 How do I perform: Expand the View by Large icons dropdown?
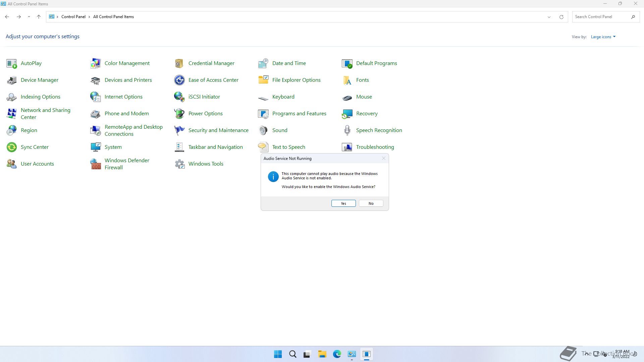tap(603, 37)
